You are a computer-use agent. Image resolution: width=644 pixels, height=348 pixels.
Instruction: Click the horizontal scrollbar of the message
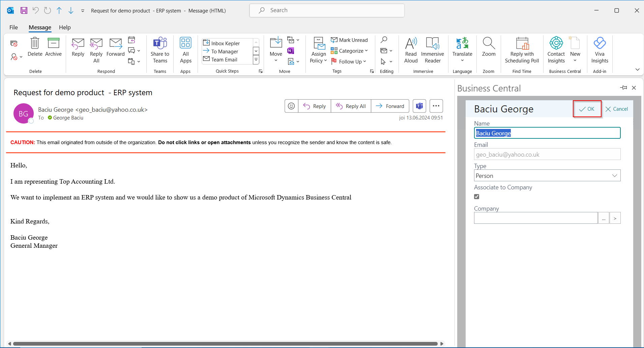(225, 344)
